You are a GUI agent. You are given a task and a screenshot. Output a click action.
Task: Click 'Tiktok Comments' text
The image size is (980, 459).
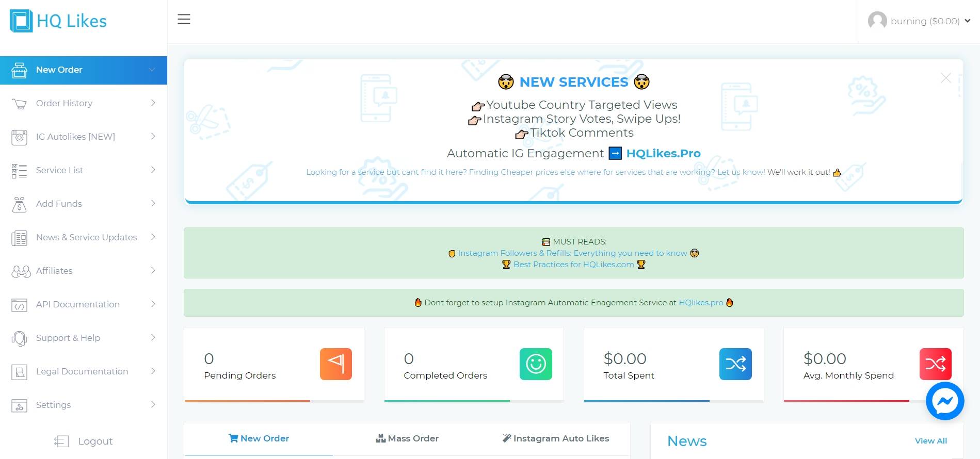[x=582, y=133]
